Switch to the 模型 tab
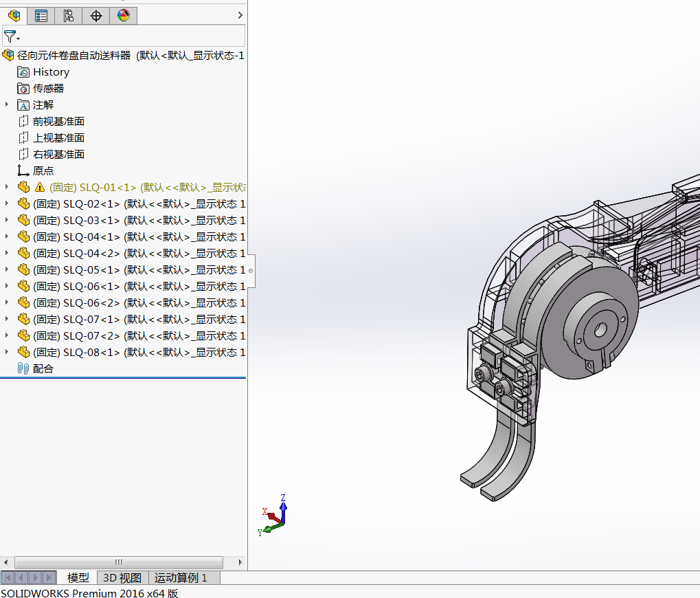The height and width of the screenshot is (598, 700). click(78, 578)
